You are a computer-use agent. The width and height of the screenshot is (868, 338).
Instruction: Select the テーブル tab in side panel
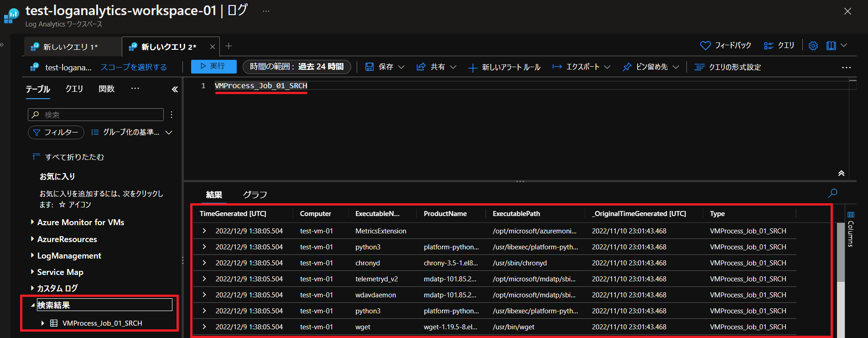tap(38, 89)
